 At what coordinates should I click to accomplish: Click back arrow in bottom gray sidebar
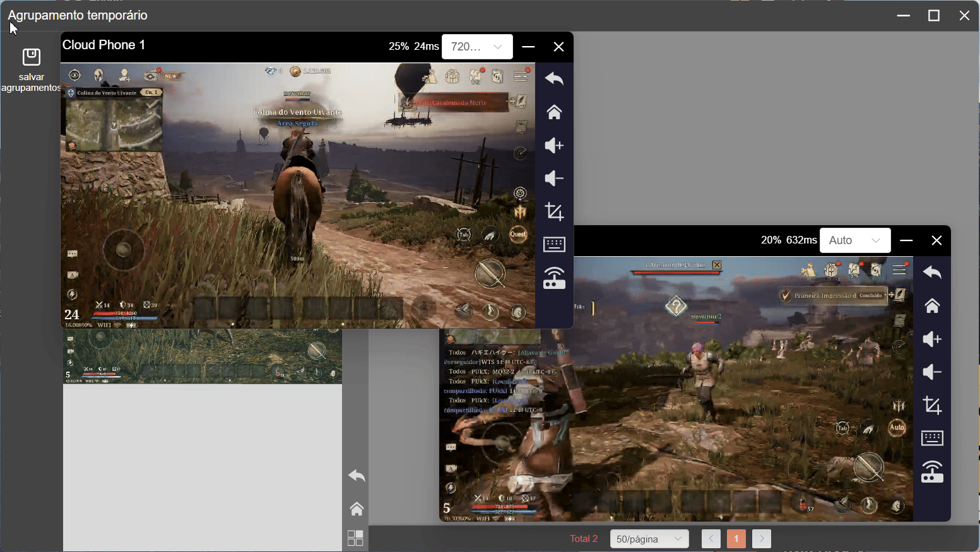(x=357, y=475)
